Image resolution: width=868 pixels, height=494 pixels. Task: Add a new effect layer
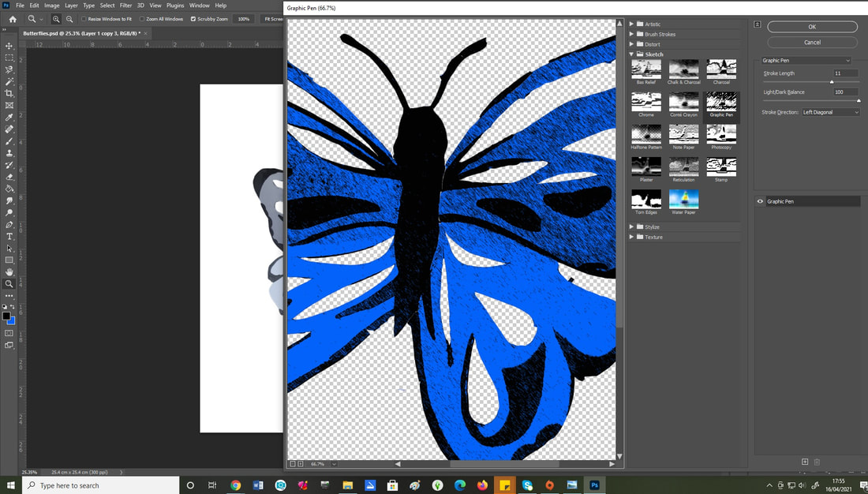[x=805, y=462]
